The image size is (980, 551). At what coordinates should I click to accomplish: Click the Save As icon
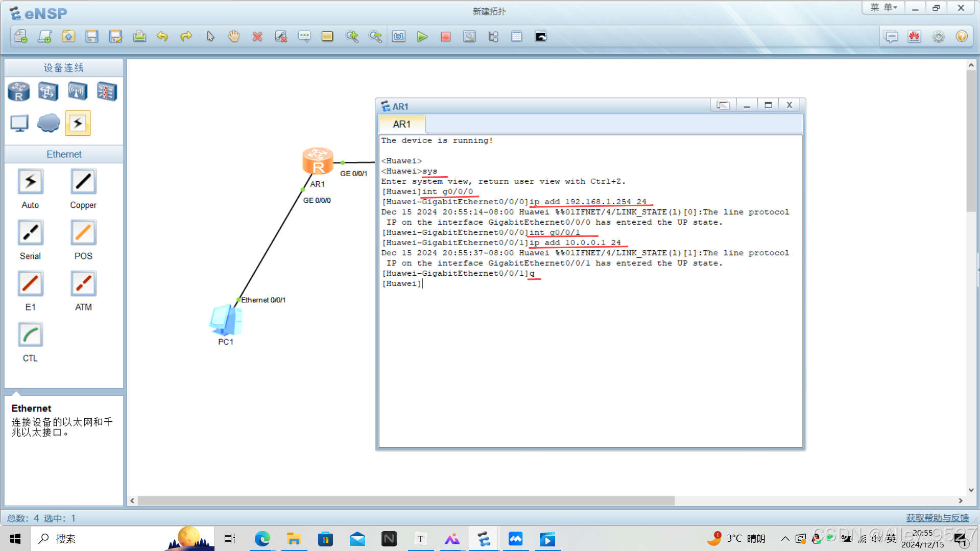click(x=116, y=36)
